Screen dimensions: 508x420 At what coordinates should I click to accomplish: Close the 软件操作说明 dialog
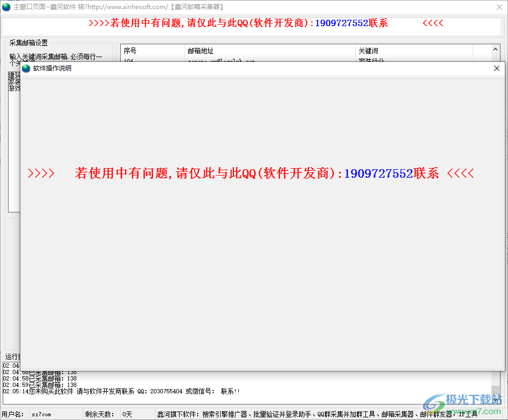pyautogui.click(x=496, y=68)
